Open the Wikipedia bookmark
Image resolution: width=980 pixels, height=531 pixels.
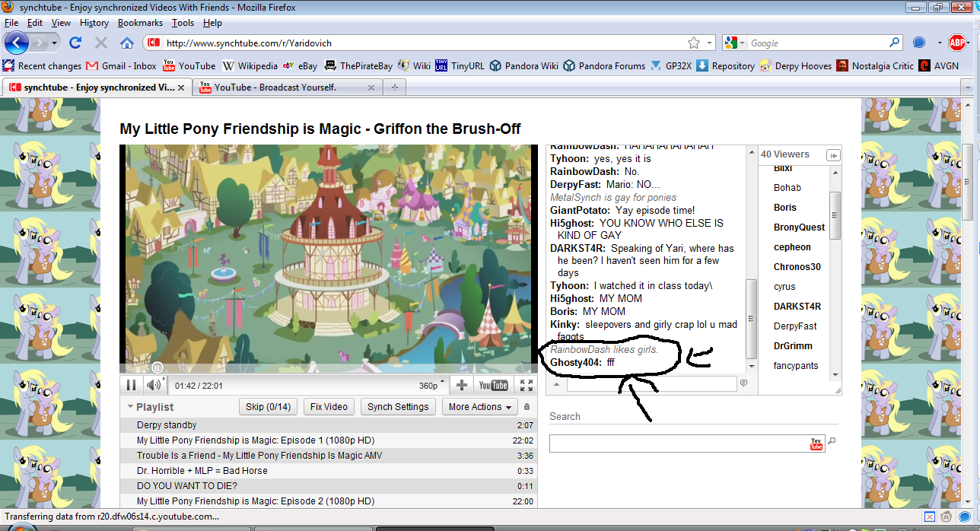coord(251,65)
